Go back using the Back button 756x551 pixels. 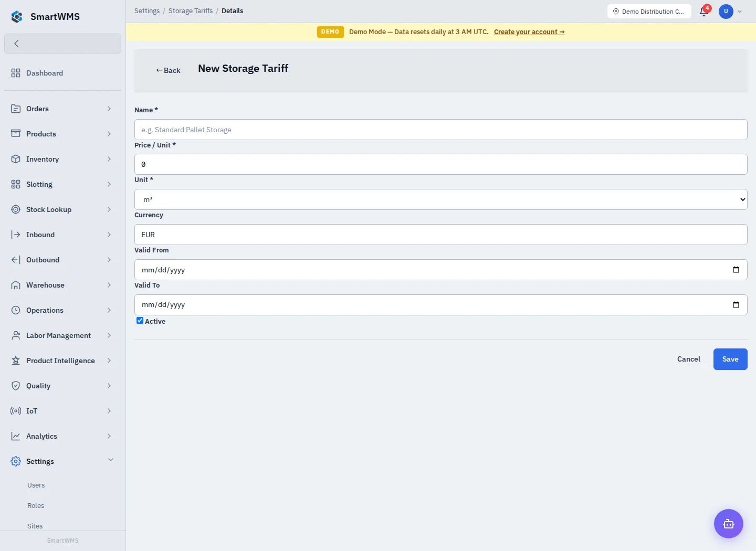168,70
